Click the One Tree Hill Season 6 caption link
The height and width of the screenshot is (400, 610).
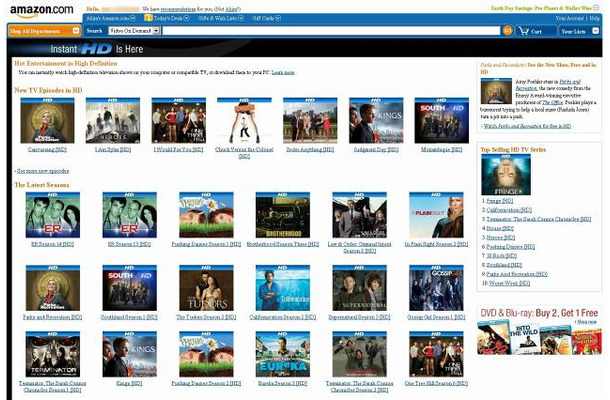[436, 383]
